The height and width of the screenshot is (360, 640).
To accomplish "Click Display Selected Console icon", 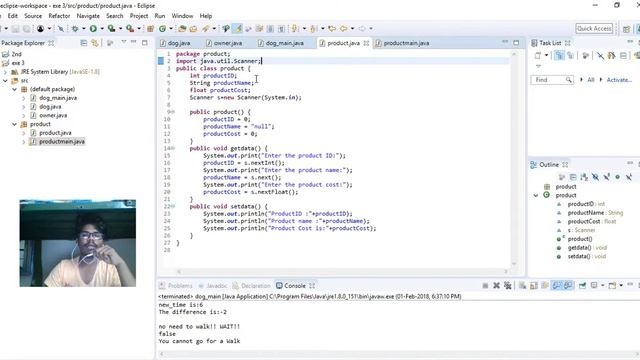I will click(x=594, y=286).
